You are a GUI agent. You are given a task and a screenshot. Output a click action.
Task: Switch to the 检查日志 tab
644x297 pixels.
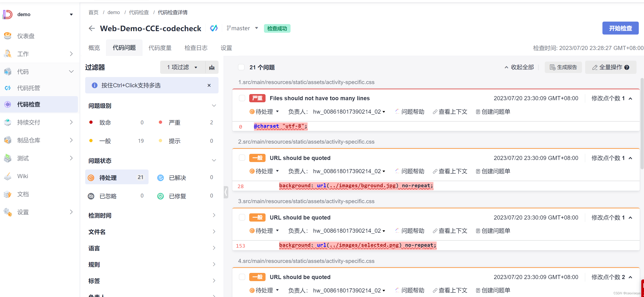coord(196,48)
